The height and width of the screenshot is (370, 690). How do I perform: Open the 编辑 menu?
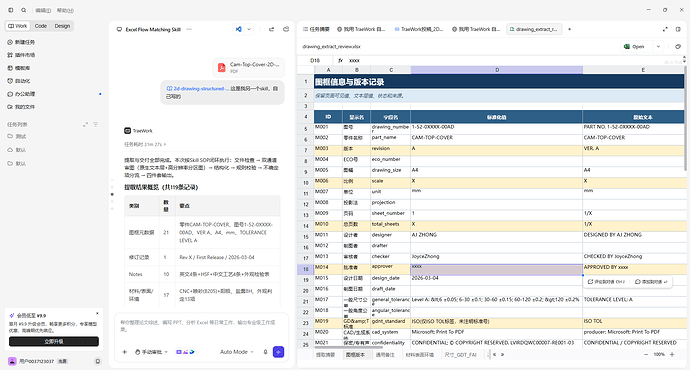(43, 10)
